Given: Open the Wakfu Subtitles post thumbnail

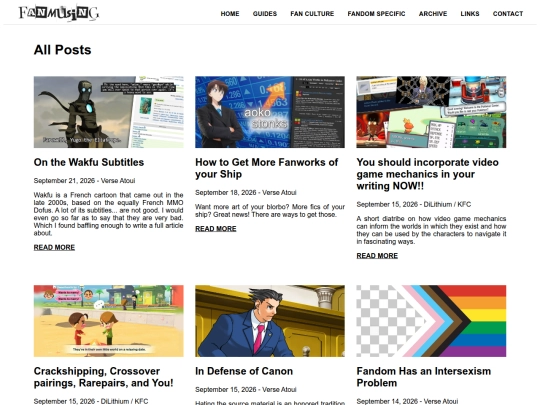Looking at the screenshot, I should 108,112.
